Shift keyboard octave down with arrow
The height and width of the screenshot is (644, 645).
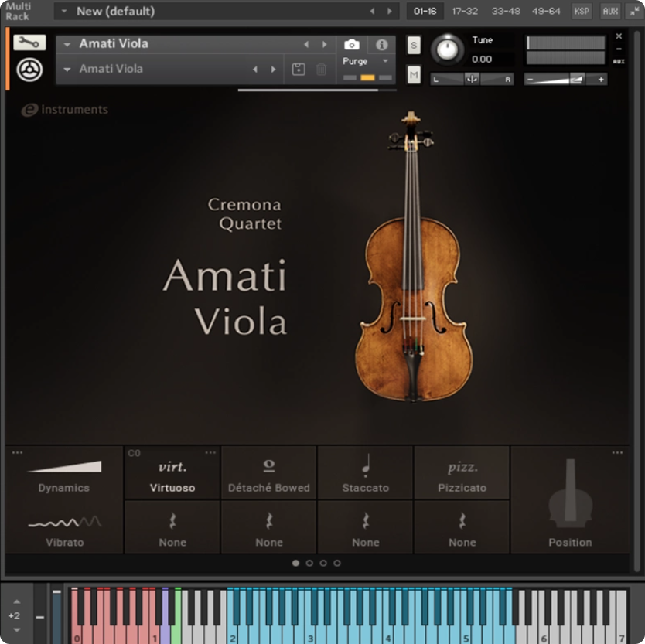tap(16, 629)
